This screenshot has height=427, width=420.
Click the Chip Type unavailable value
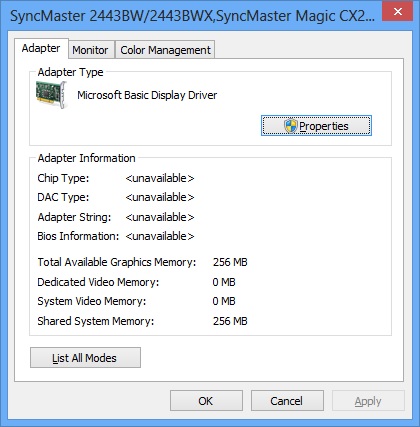160,178
